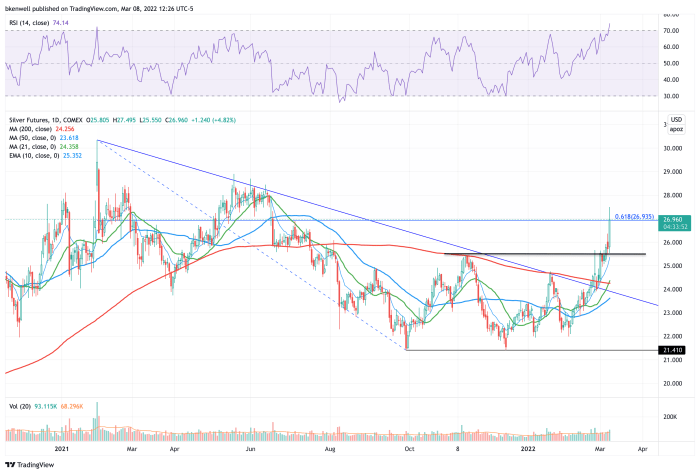Screen dimensions: 700x474
Task: Click the Oct label on time axis
Action: coord(408,451)
